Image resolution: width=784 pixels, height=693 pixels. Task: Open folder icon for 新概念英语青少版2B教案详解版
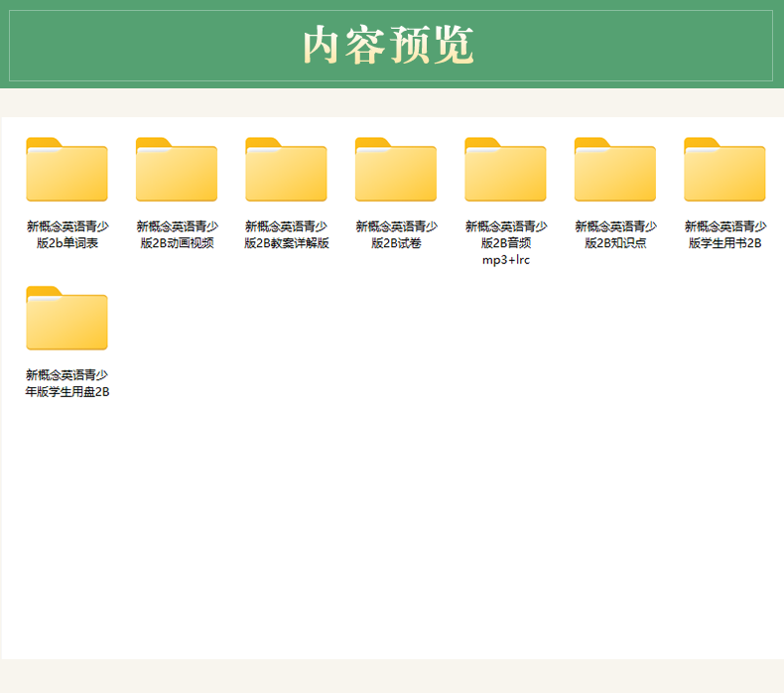coord(286,169)
